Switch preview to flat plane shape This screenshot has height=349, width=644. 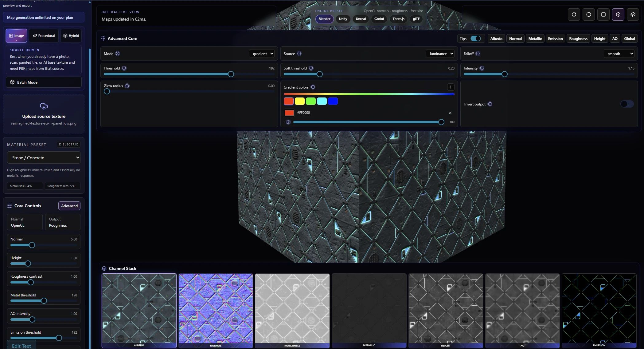pyautogui.click(x=603, y=14)
